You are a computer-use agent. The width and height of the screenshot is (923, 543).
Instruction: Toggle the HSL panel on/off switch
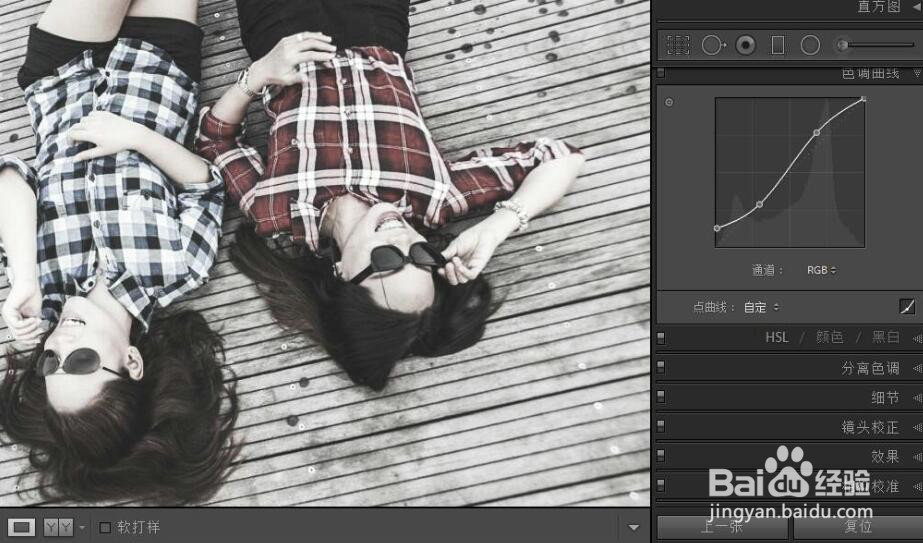[x=660, y=337]
